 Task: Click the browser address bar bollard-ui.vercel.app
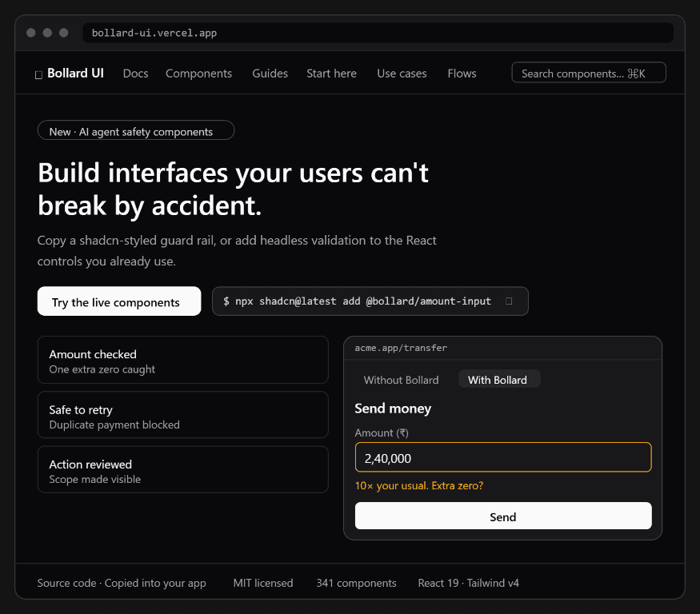click(x=378, y=33)
